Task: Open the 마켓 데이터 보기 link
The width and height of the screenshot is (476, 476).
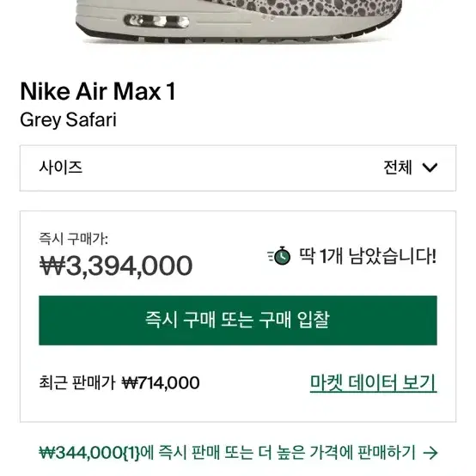Action: 374,383
